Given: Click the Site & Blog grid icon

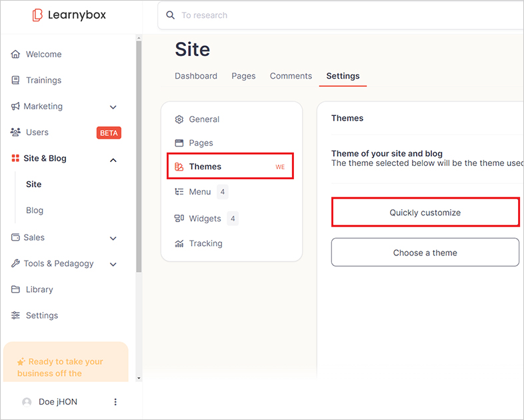Looking at the screenshot, I should (15, 158).
